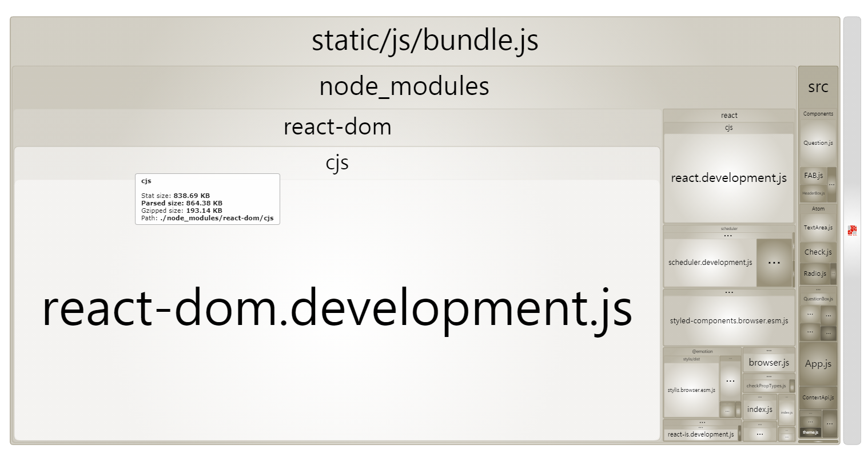Click the QuestionBox.js module block
The image size is (868, 464).
click(x=818, y=299)
